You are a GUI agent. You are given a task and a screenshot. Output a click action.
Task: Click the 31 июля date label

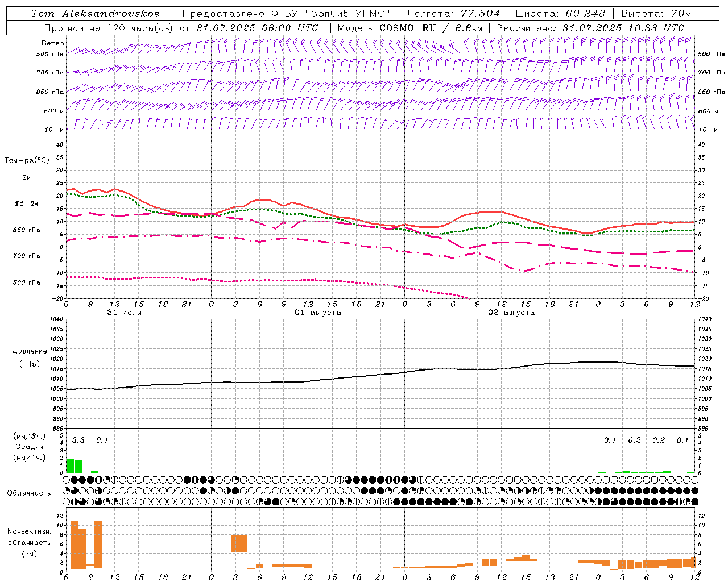pos(125,313)
